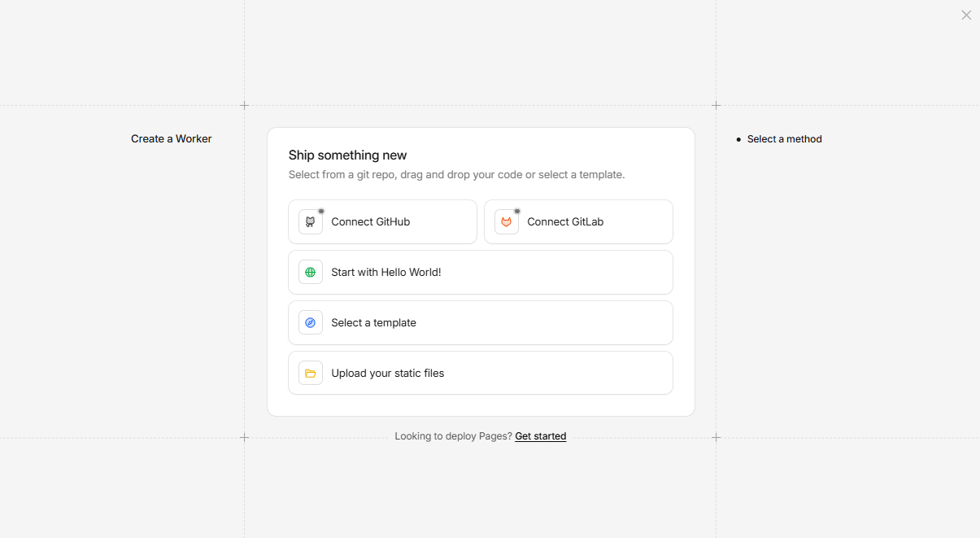This screenshot has width=980, height=538.
Task: Click the Ship something new heading
Action: pos(347,155)
